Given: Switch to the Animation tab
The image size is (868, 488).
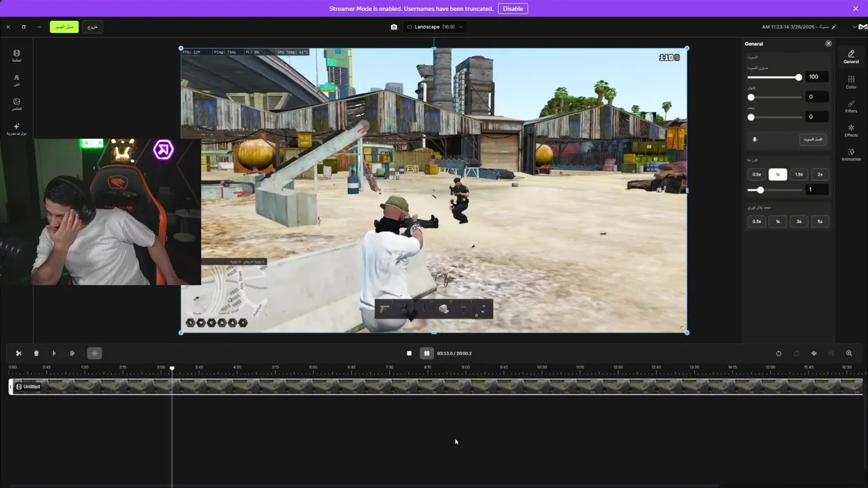Looking at the screenshot, I should [x=851, y=155].
